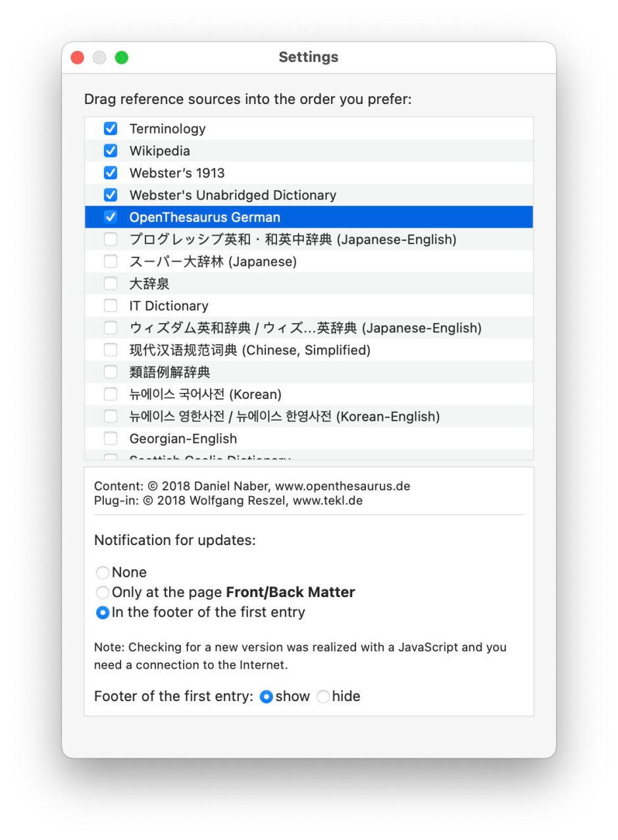Check the Georgian-English dictionary
The width and height of the screenshot is (618, 840).
click(x=111, y=438)
